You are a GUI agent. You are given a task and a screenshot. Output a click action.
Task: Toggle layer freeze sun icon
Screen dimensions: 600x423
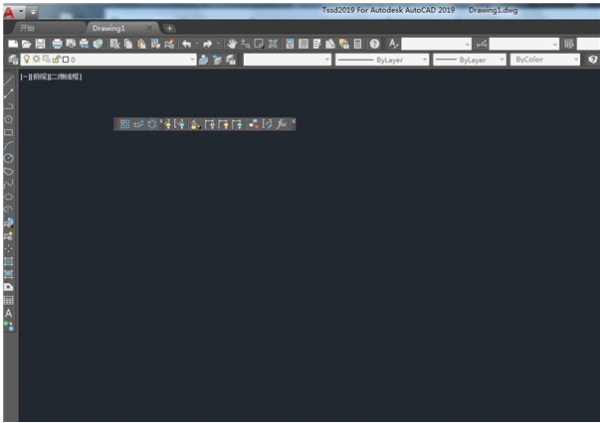(36, 60)
